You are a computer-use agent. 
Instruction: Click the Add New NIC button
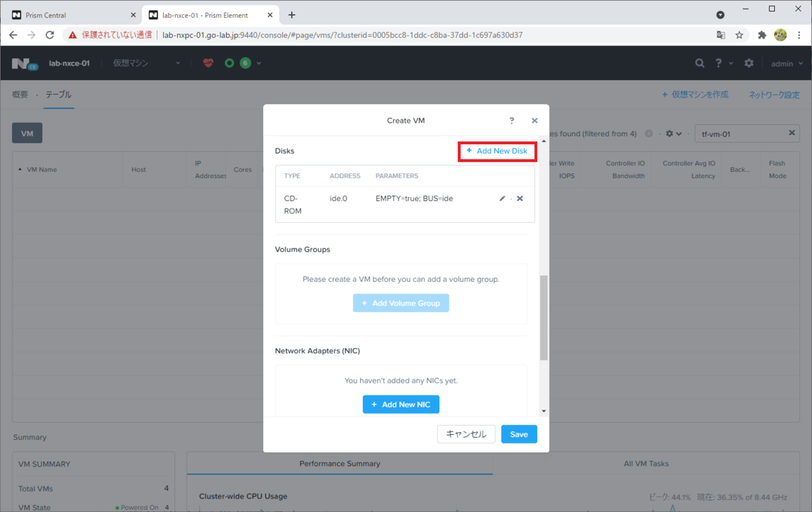[401, 404]
